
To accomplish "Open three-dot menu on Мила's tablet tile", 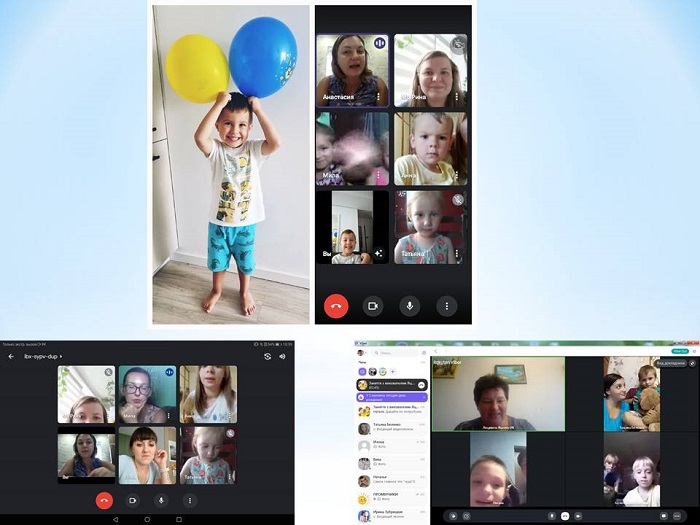I will coord(168,415).
